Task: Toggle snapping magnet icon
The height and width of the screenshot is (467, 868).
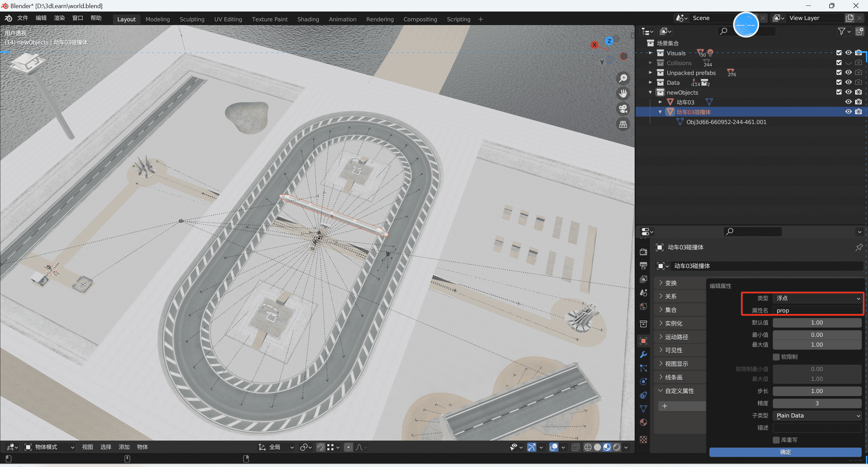Action: pos(321,447)
